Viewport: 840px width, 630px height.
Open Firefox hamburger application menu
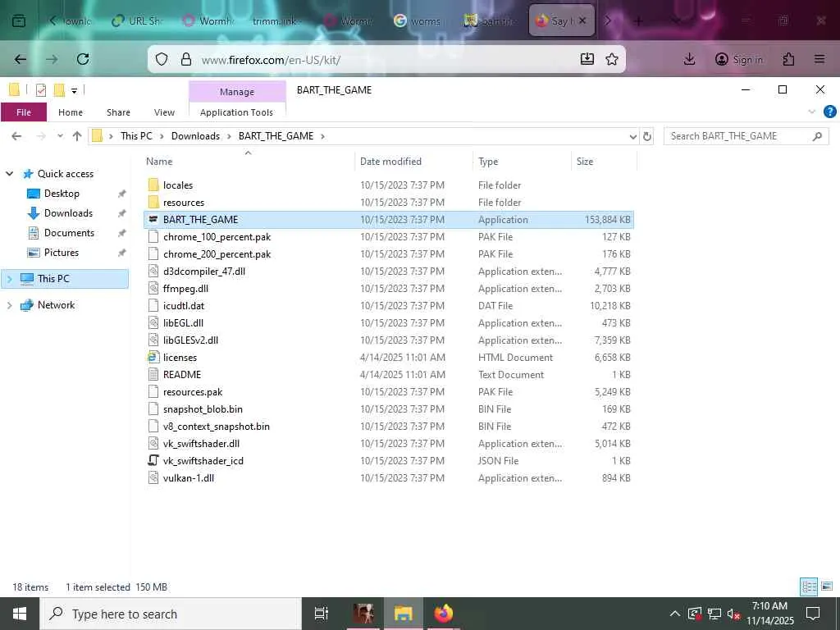click(x=819, y=59)
